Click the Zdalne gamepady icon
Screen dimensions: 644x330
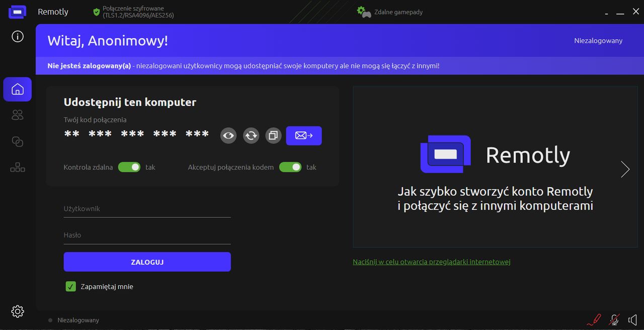364,12
